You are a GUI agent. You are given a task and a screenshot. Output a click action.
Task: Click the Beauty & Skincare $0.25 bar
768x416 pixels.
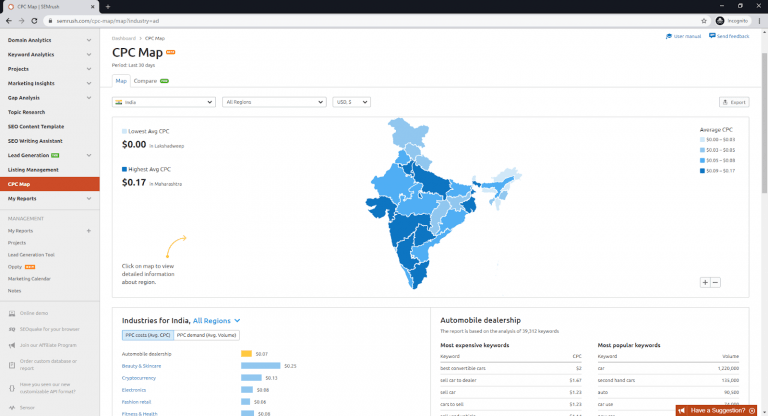tap(261, 366)
